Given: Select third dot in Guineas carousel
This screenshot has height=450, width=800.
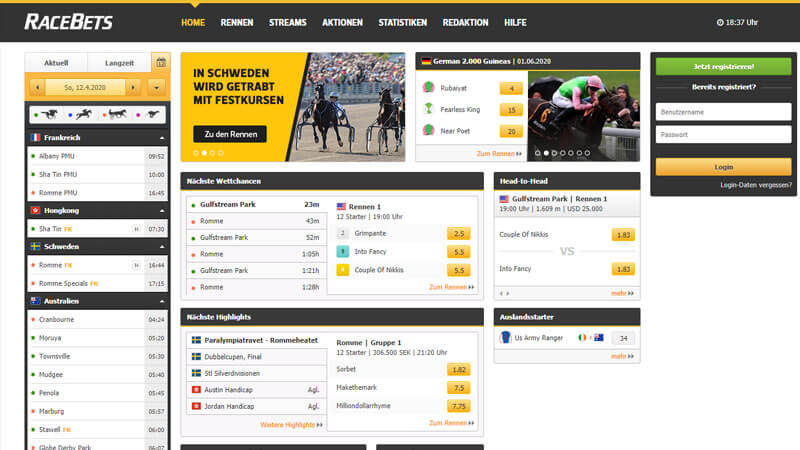Looking at the screenshot, I should click(555, 153).
